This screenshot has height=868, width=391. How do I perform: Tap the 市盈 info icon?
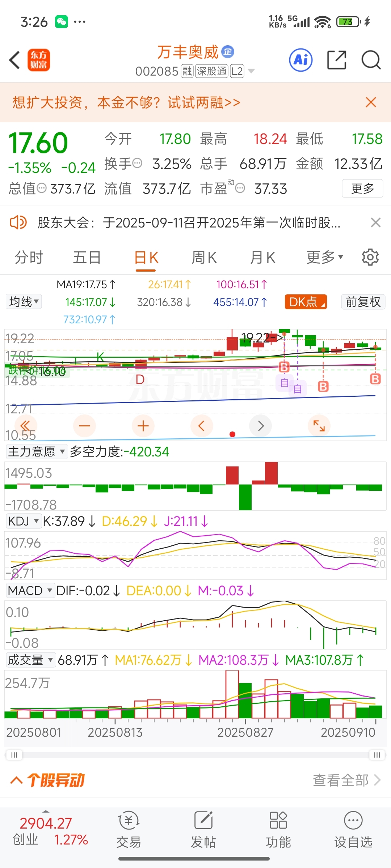(x=240, y=188)
